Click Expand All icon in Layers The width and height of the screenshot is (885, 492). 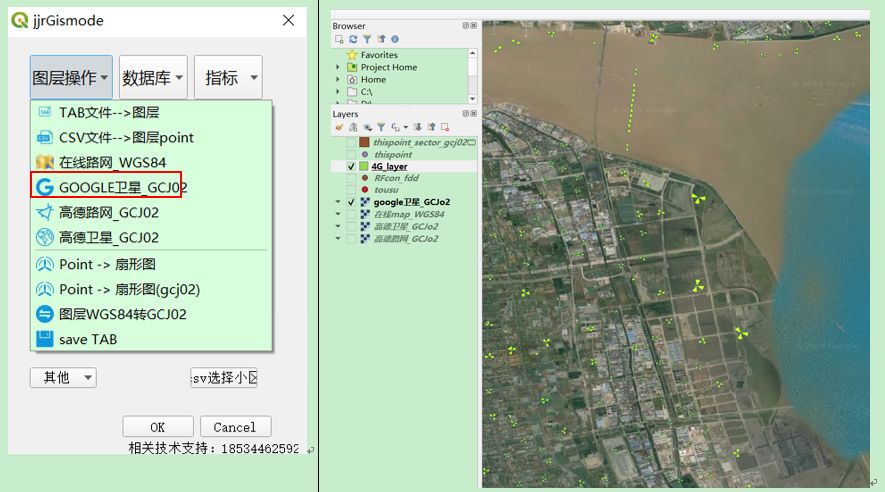[x=417, y=127]
